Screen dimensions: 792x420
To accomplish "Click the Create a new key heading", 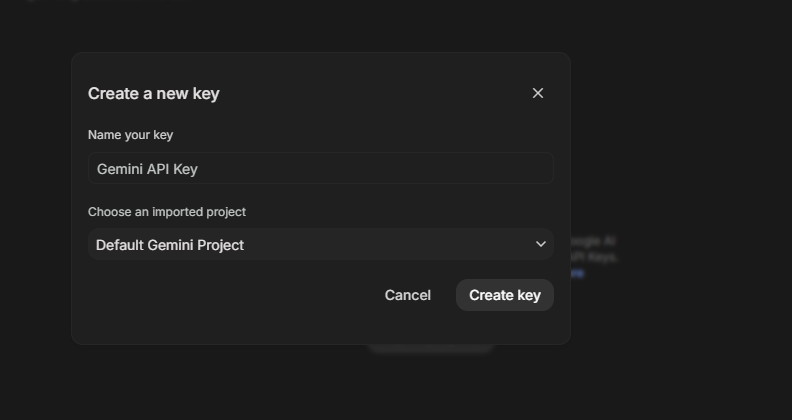I will click(x=154, y=94).
